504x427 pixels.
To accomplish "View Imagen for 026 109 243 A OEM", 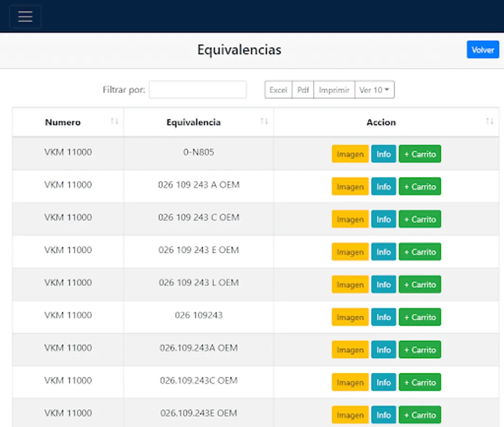I will 350,186.
